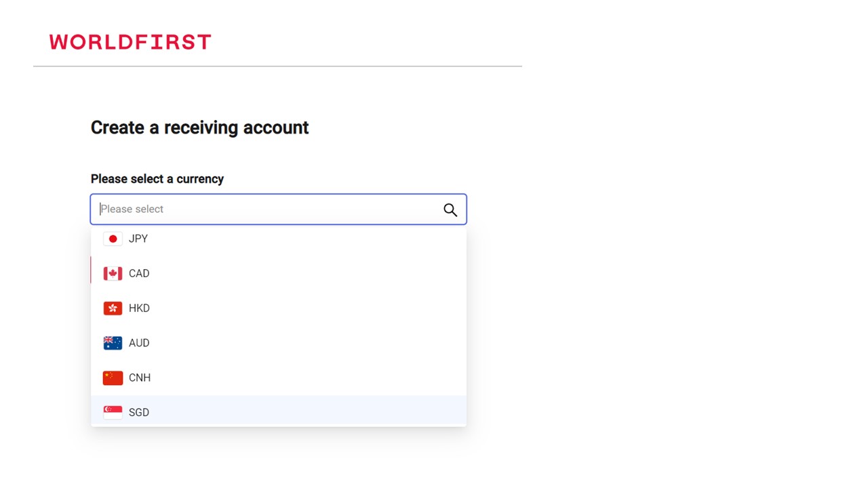This screenshot has width=868, height=488.
Task: Choose CAD in the currency dropdown
Action: tap(139, 273)
